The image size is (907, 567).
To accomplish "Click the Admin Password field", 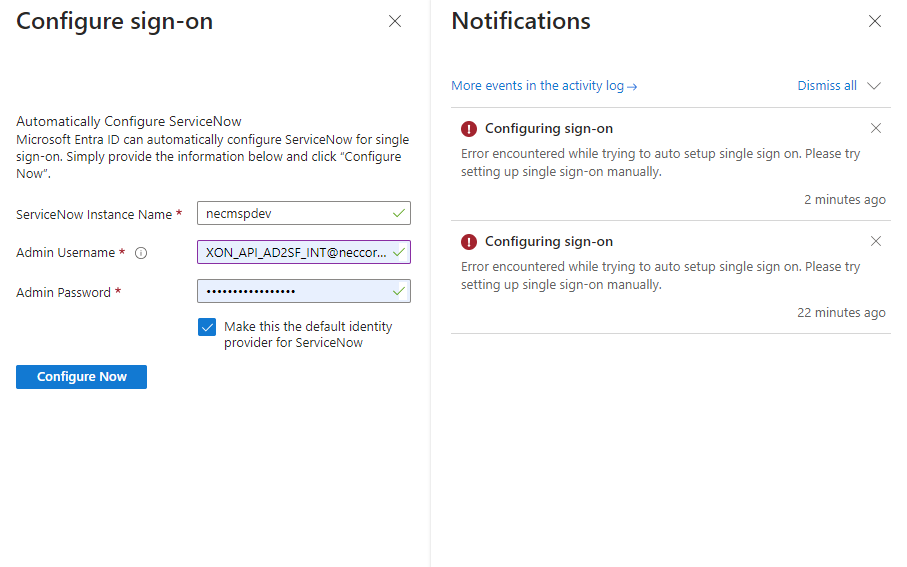I will click(x=304, y=291).
